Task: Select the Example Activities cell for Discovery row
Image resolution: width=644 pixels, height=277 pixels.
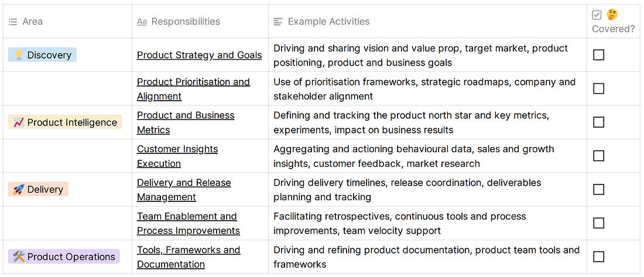Action: [427, 55]
